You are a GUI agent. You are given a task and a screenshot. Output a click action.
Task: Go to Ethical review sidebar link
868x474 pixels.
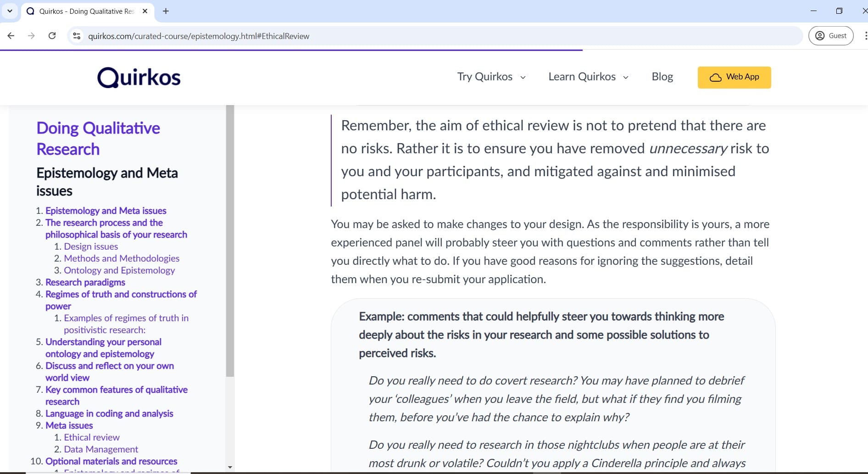pyautogui.click(x=91, y=437)
